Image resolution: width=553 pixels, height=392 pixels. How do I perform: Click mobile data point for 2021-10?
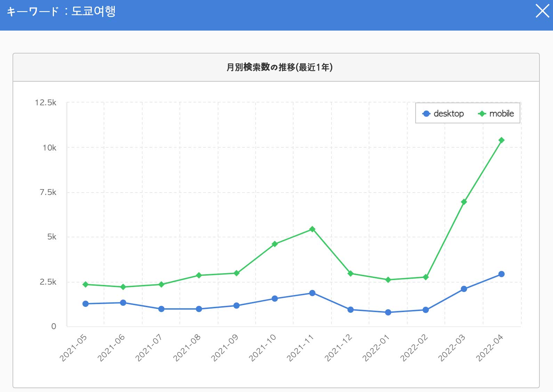tap(274, 244)
